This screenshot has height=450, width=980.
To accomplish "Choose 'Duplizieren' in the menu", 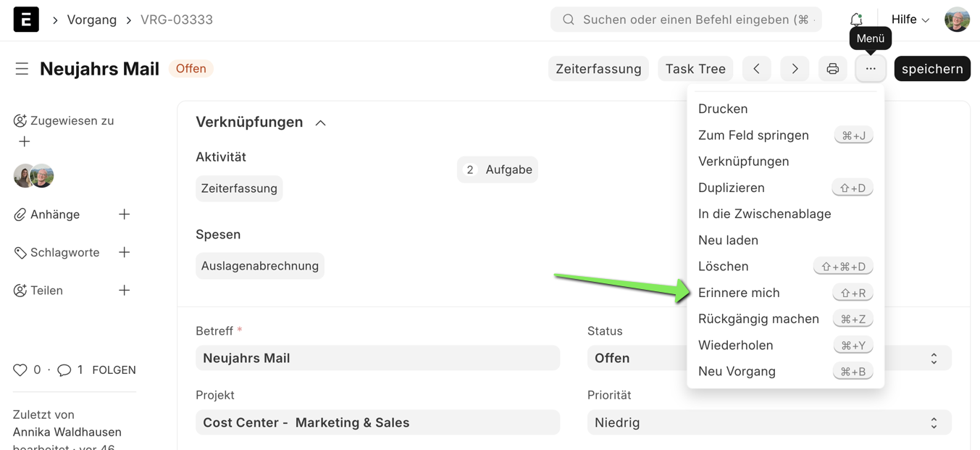I will 731,188.
